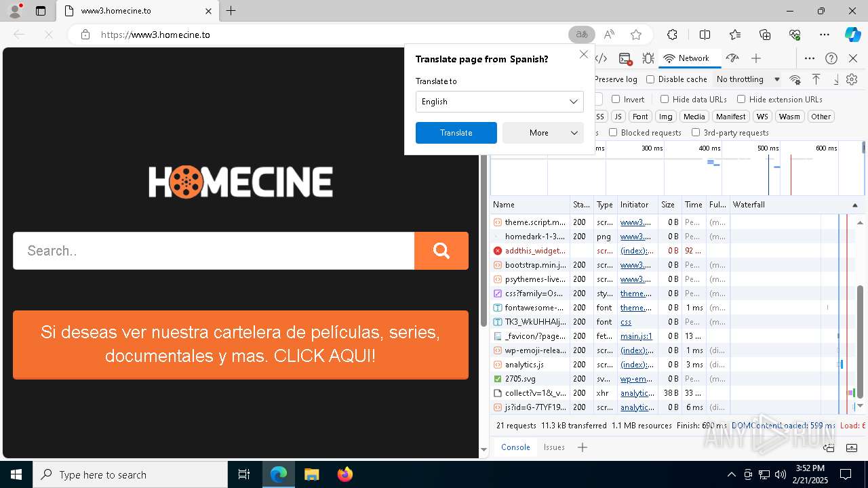Image resolution: width=868 pixels, height=488 pixels.
Task: Launch File Explorer from taskbar
Action: [x=311, y=474]
